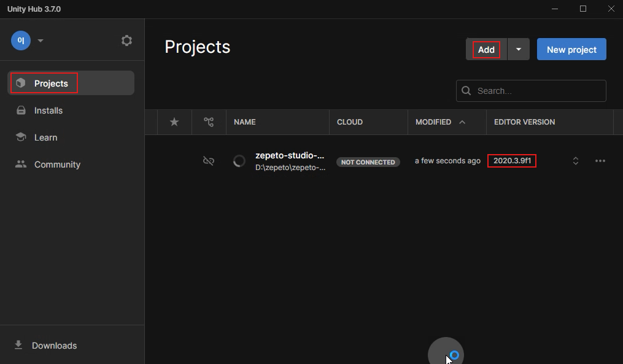The height and width of the screenshot is (364, 623).
Task: Go to the Learn section
Action: pyautogui.click(x=71, y=137)
